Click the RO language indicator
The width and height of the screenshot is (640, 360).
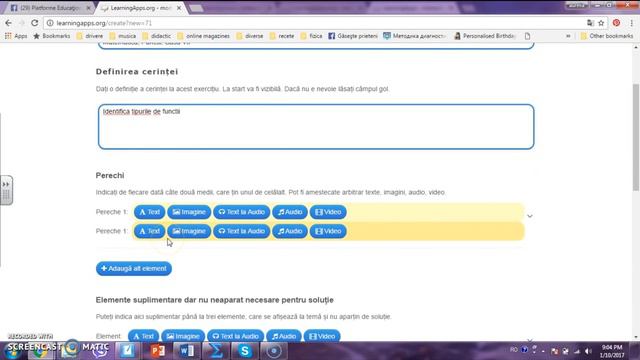(514, 350)
